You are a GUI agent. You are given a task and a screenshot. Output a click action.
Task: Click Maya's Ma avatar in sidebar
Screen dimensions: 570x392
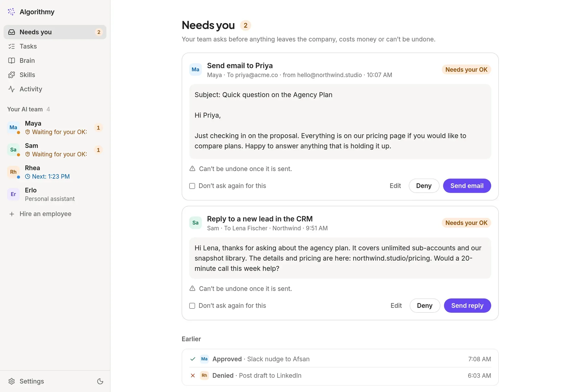point(13,127)
